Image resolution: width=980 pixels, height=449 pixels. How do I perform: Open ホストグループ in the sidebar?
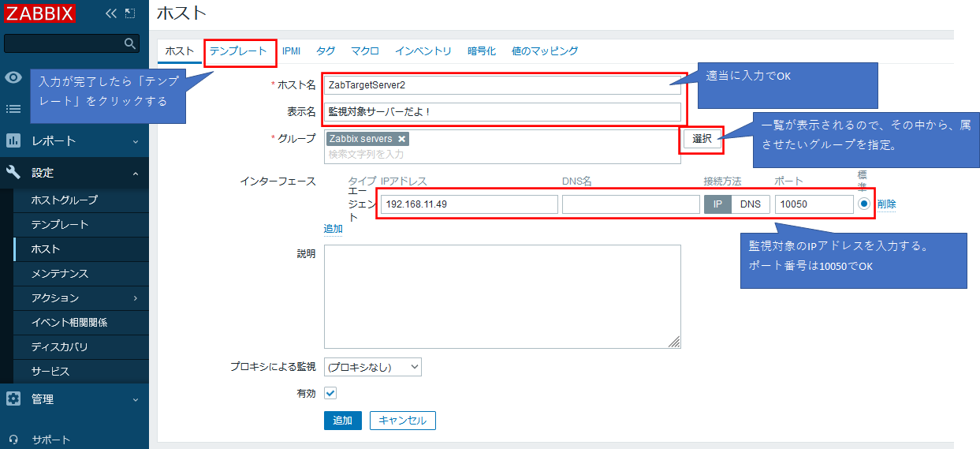coord(65,200)
